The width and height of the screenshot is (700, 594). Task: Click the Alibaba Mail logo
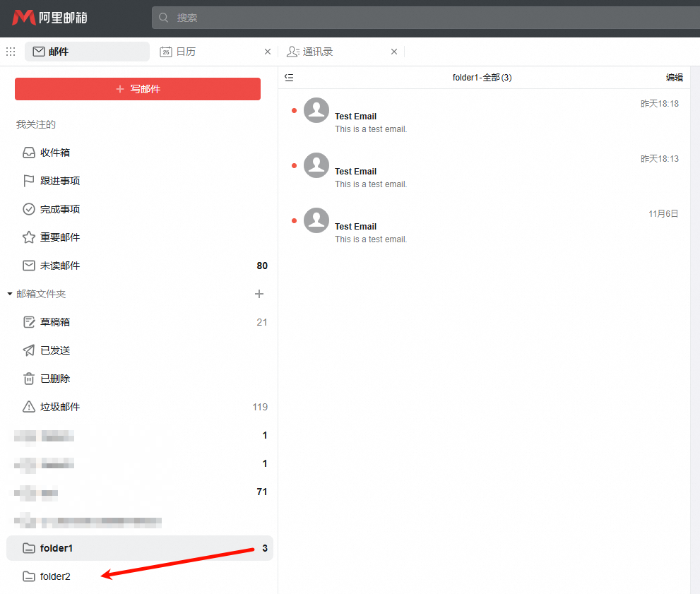point(49,18)
